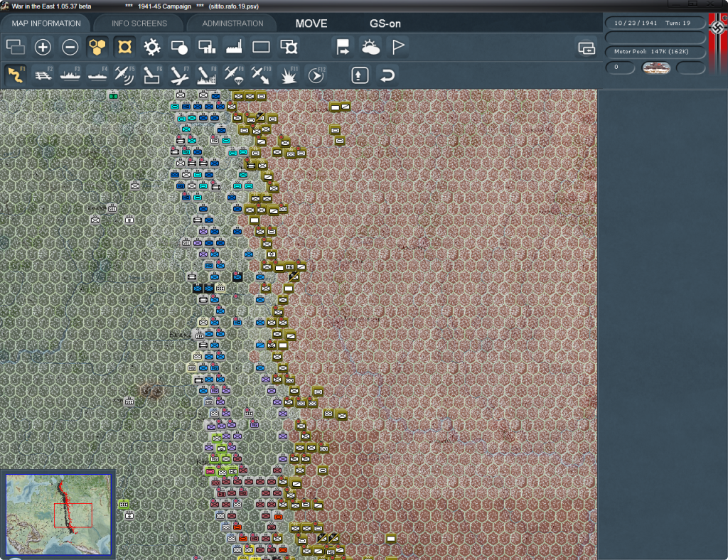Click the tank image in the info panel
Screen dimensions: 728x560
point(655,68)
